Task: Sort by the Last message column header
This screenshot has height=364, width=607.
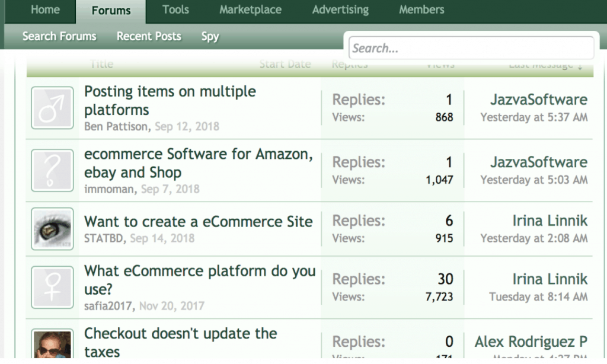Action: tap(545, 65)
